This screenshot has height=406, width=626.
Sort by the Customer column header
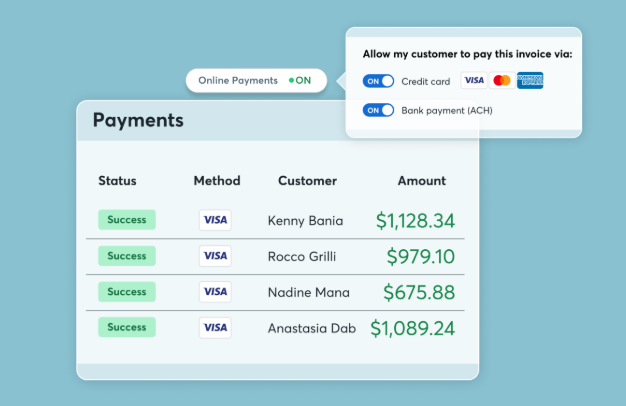307,181
